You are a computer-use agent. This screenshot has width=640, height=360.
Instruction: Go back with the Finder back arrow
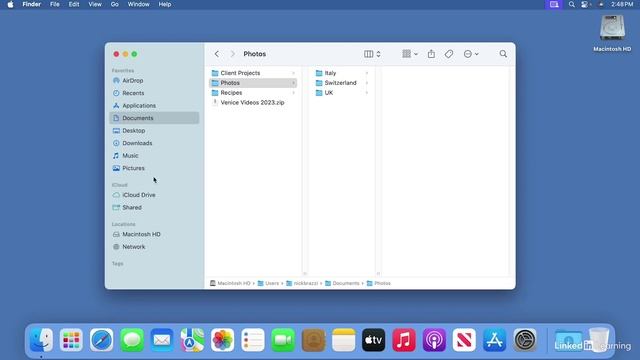217,54
